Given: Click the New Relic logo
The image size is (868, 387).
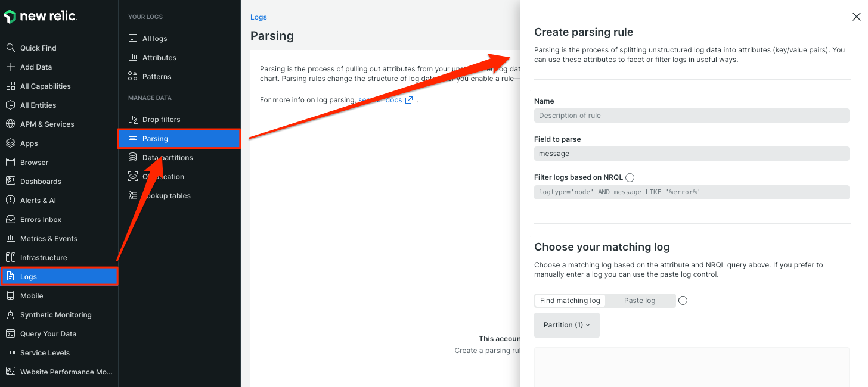Looking at the screenshot, I should pyautogui.click(x=41, y=17).
